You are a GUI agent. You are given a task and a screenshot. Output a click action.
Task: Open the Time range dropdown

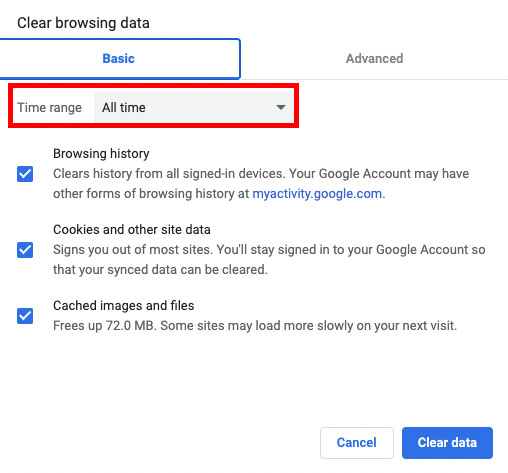pos(193,107)
